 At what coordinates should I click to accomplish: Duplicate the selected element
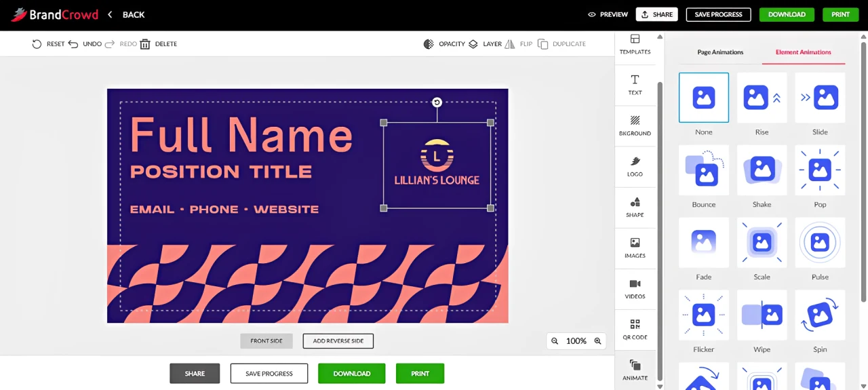(561, 44)
